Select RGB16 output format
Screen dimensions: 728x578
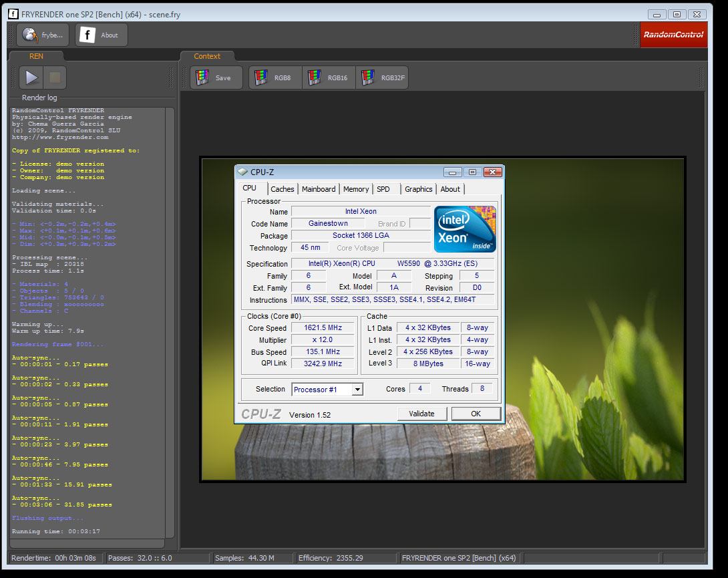[x=328, y=78]
